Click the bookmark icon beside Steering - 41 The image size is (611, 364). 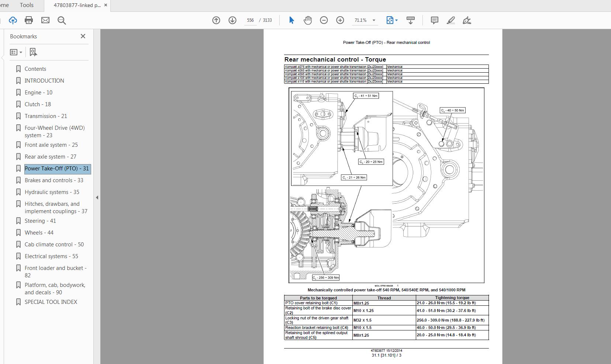coord(18,221)
